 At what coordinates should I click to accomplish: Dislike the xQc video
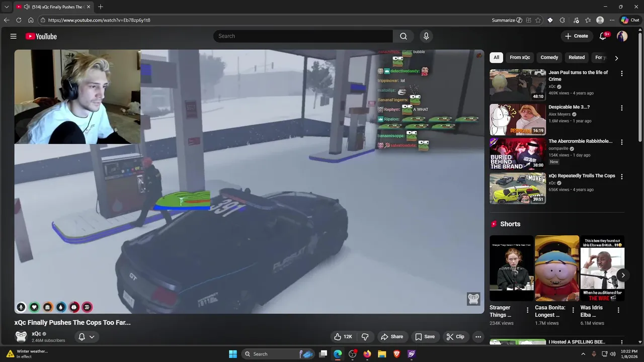(365, 337)
